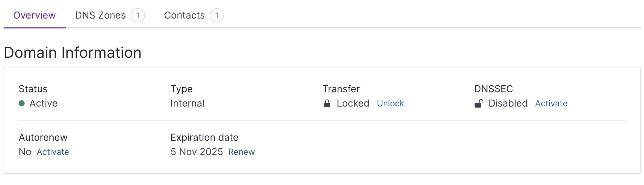Open the DNS Zones tab
The height and width of the screenshot is (185, 644).
pos(100,15)
